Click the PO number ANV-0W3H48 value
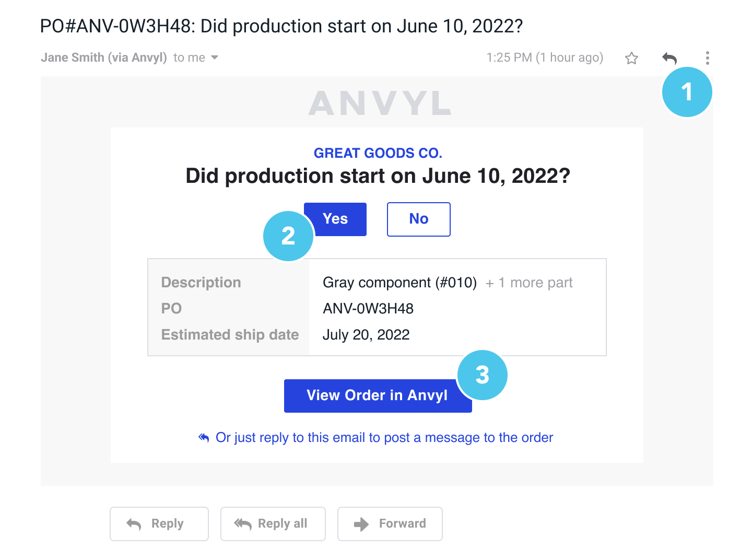Screen dimensions: 752x560 tap(368, 309)
